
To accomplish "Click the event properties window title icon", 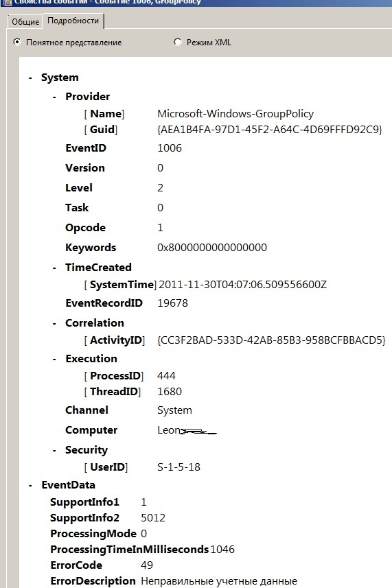I will coord(7,2).
